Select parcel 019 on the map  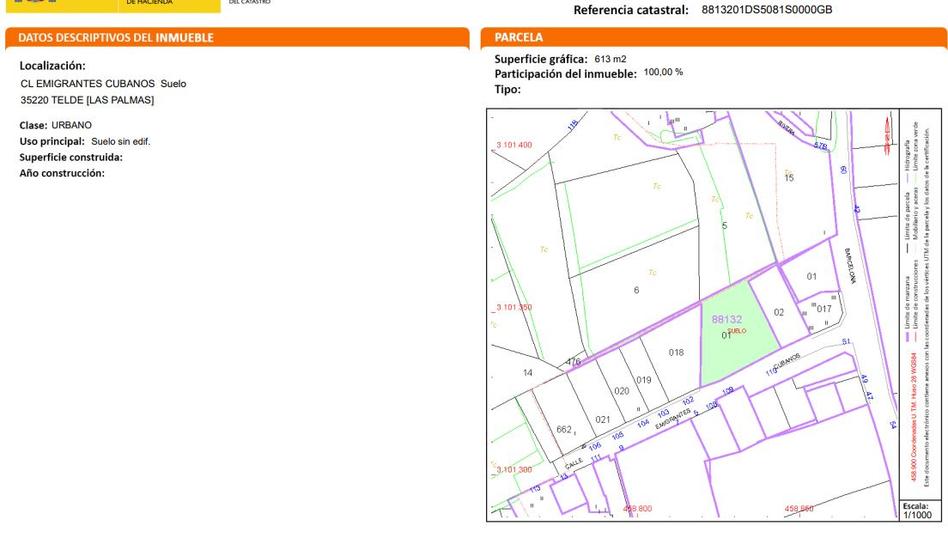click(x=643, y=380)
